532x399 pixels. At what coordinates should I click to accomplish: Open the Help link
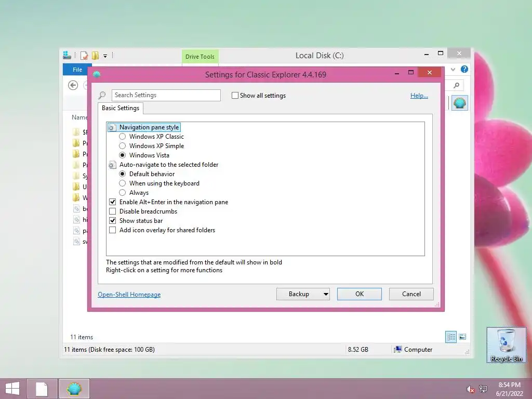coord(419,96)
